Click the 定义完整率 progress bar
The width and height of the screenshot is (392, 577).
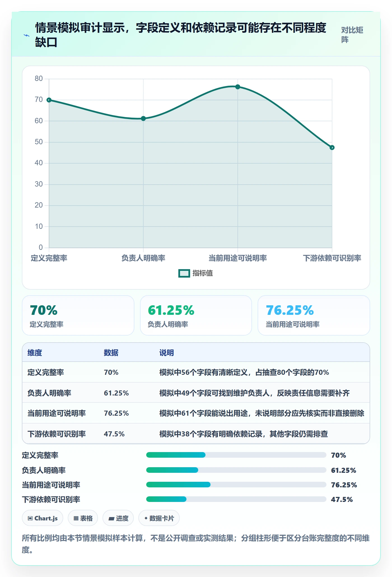click(236, 455)
